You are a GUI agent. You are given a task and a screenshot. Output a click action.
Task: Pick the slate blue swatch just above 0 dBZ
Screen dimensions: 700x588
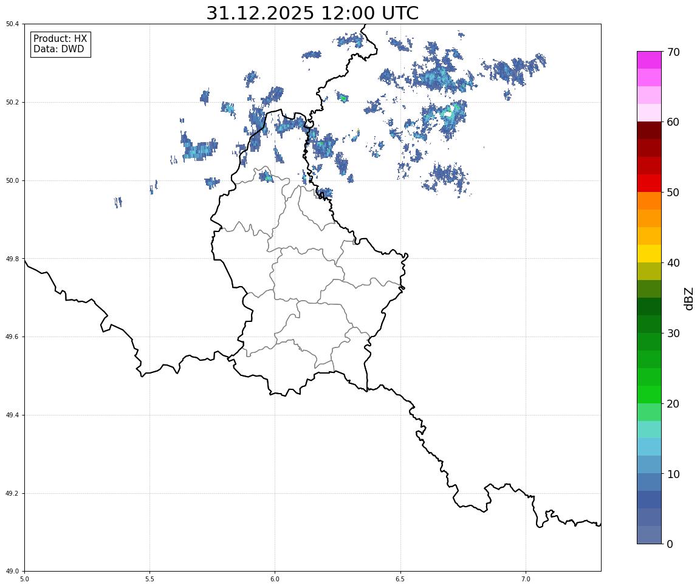[x=649, y=535]
